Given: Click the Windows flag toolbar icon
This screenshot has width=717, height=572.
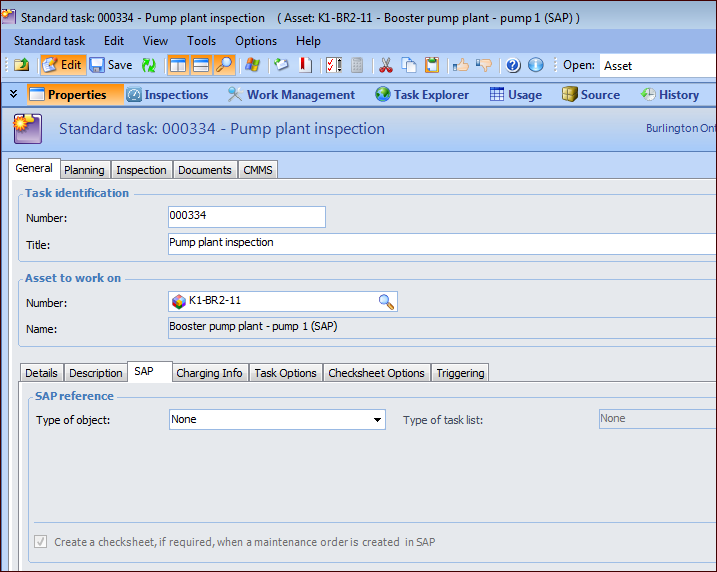Looking at the screenshot, I should coord(252,65).
